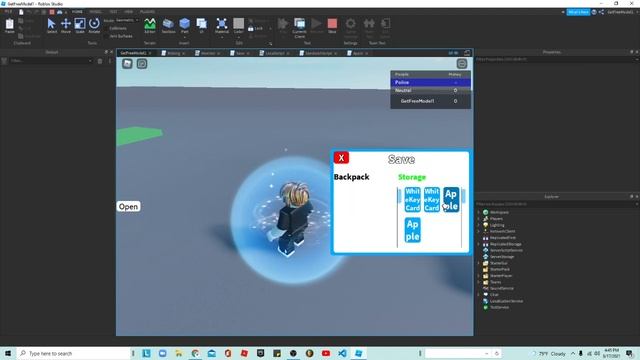Select SoundService in Explorer

[x=502, y=288]
